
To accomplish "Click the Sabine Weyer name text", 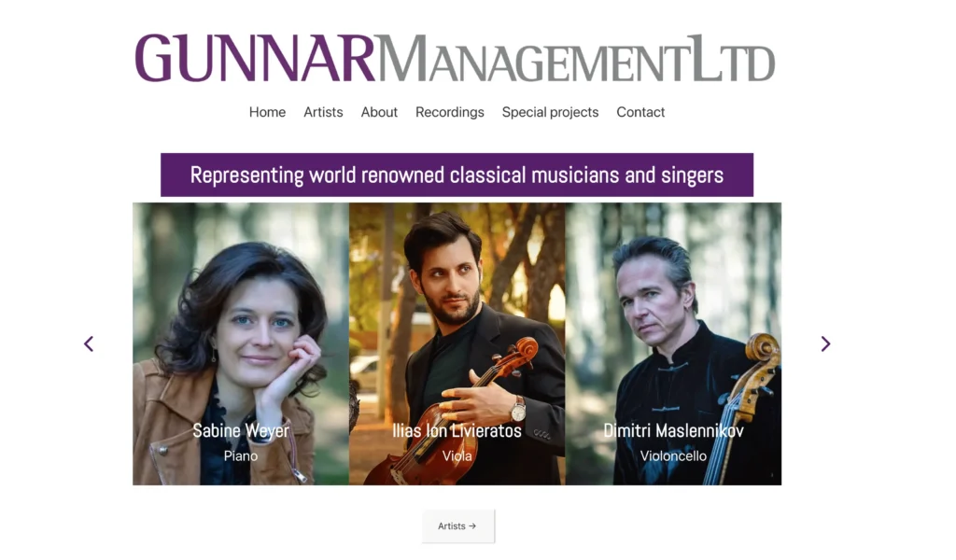I will click(241, 431).
